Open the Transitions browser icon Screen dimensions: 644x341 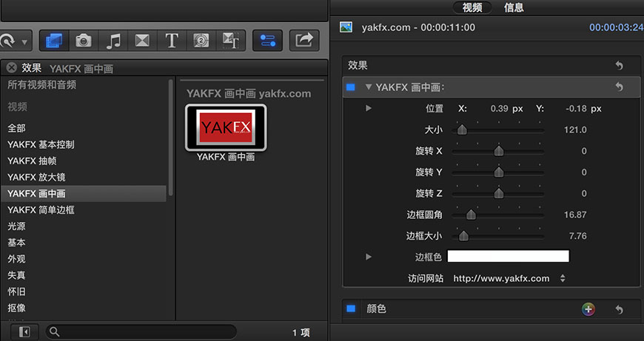pos(142,41)
